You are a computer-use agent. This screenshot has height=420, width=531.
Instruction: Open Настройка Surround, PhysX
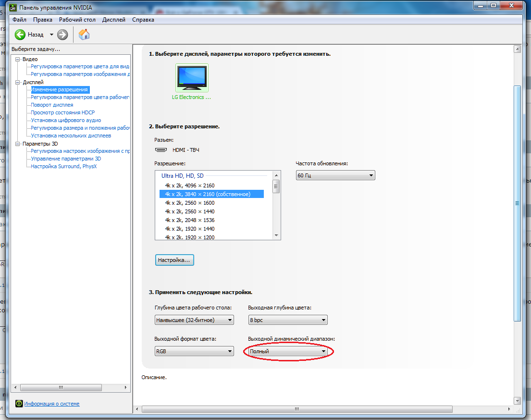[x=63, y=166]
